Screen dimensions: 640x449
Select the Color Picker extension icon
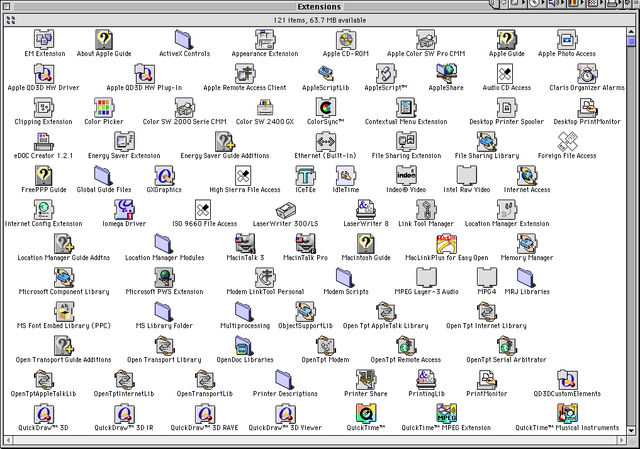104,107
